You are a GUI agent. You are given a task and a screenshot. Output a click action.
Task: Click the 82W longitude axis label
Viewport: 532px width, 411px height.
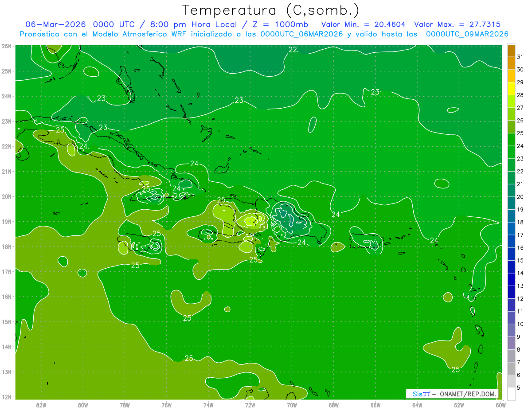click(x=41, y=405)
